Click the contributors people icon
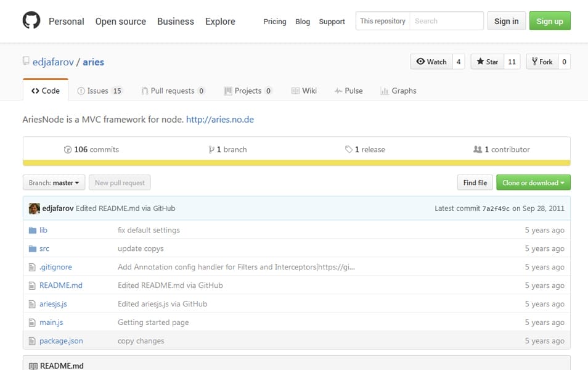Screen dimensions: 588x370 (478, 149)
